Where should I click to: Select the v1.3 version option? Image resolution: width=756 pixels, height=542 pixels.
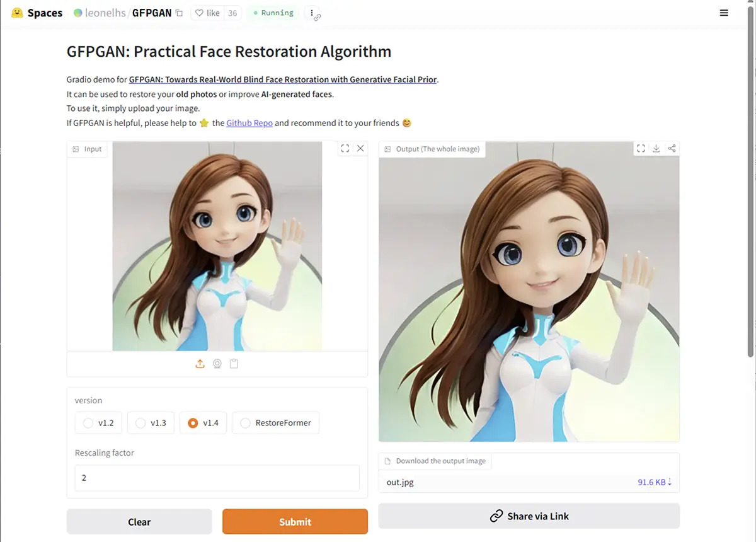(140, 423)
